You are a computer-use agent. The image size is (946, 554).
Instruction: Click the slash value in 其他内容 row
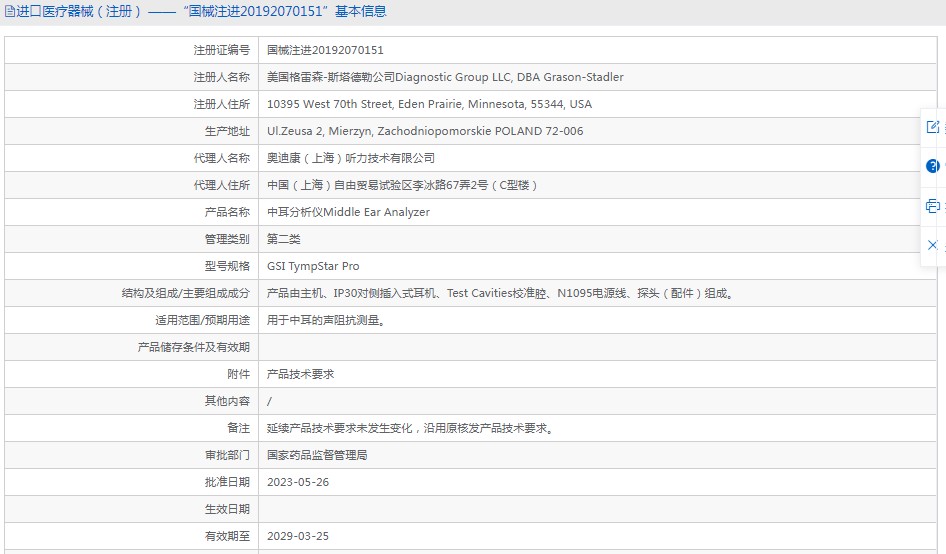pyautogui.click(x=269, y=401)
